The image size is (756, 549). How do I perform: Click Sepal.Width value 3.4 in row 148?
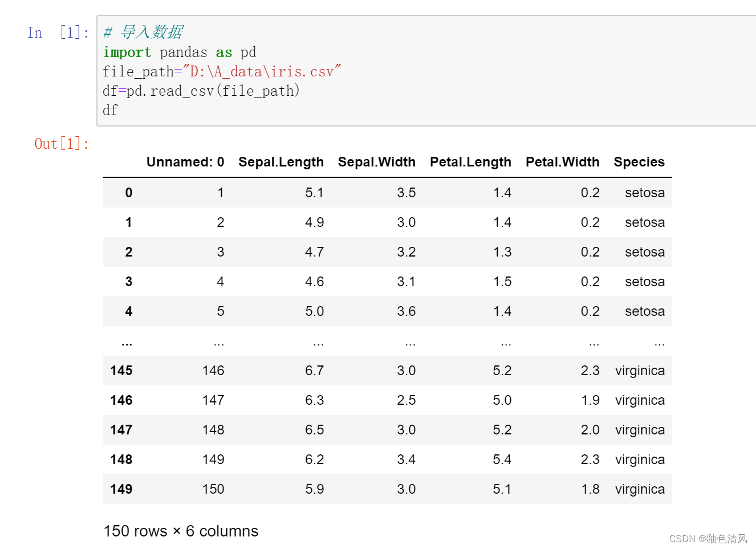pos(407,459)
